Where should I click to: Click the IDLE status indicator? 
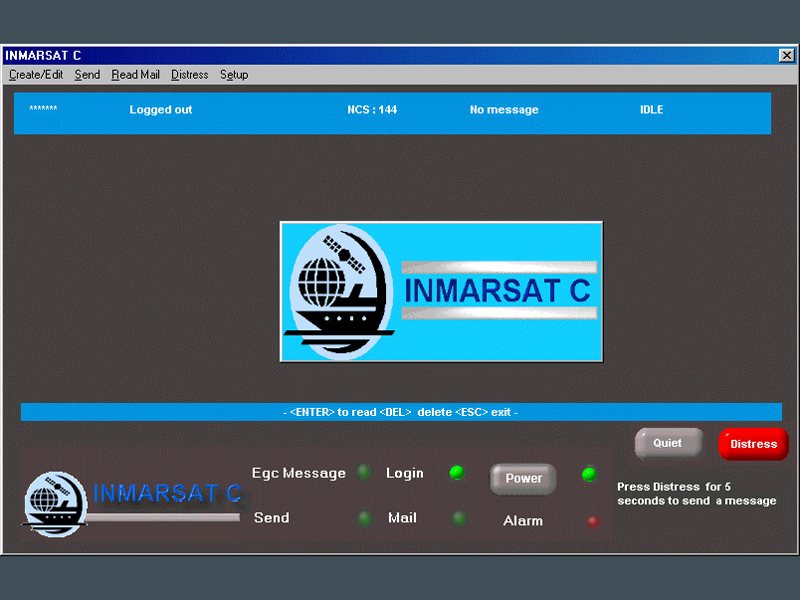[x=651, y=110]
